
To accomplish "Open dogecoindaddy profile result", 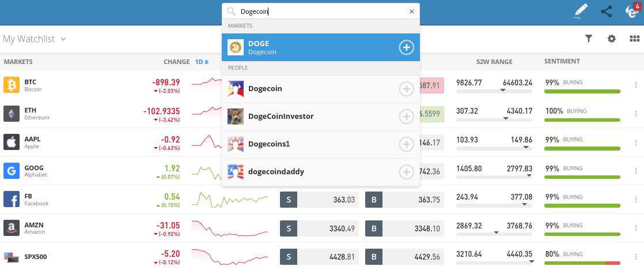I will tap(321, 172).
